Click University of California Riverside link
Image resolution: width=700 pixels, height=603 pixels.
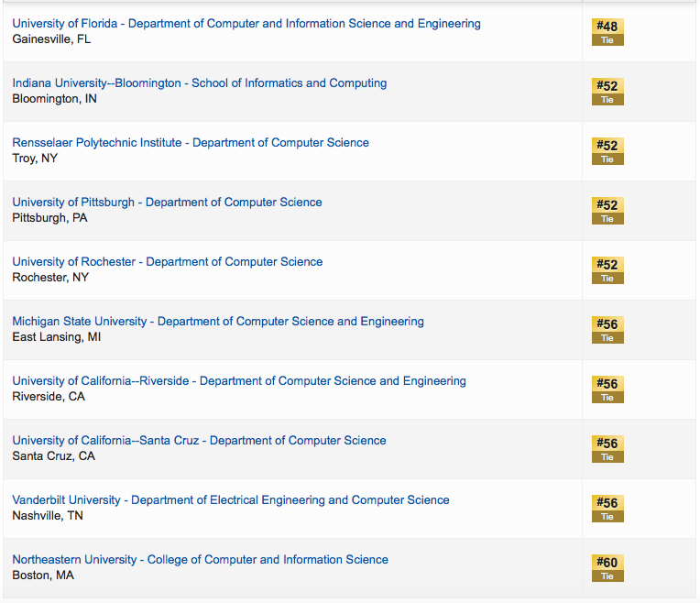239,381
